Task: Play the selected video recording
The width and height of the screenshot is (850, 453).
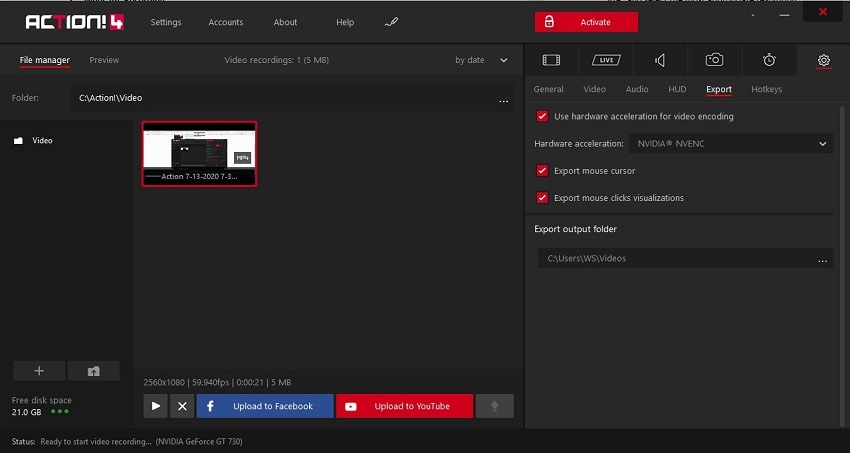Action: click(x=155, y=406)
